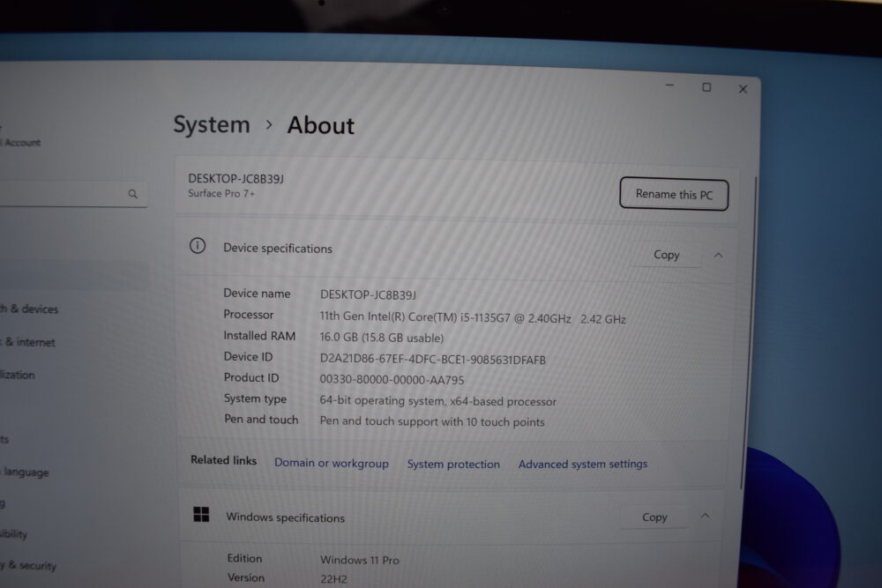Viewport: 882px width, 588px height.
Task: Collapse the Device specifications section
Action: [718, 256]
